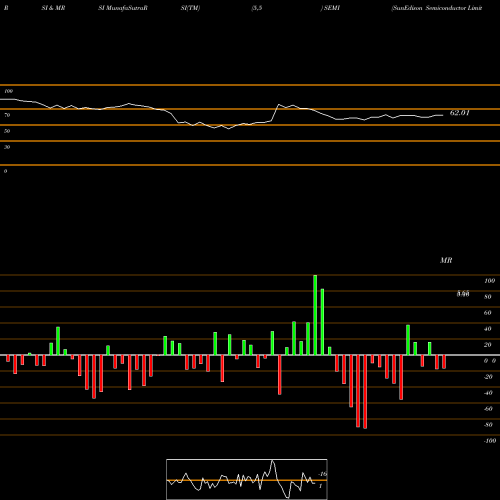The height and width of the screenshot is (500, 500).
Task: Select the MR axis label 80
Action: click(488, 297)
